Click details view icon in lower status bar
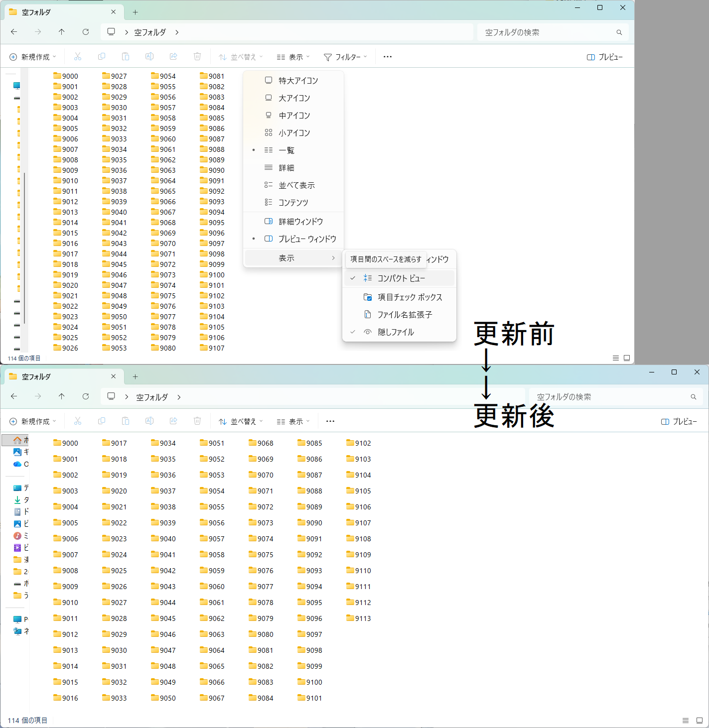This screenshot has height=728, width=709. pyautogui.click(x=686, y=721)
